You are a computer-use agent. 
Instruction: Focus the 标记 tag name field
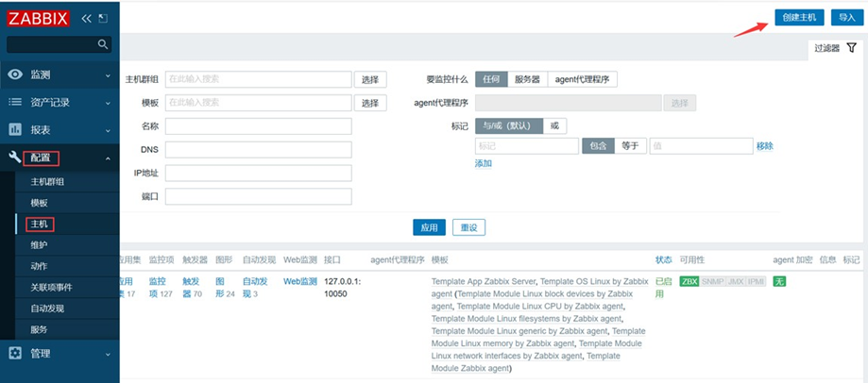[x=527, y=146]
